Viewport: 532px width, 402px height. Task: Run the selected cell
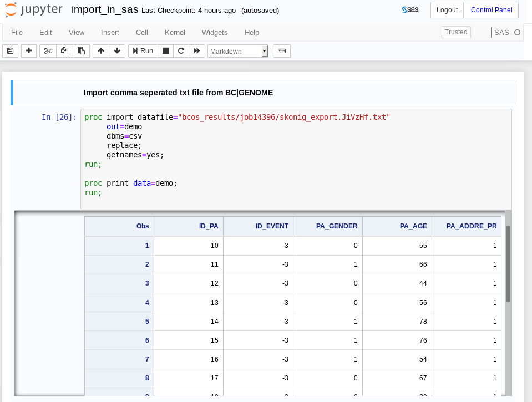pos(143,51)
